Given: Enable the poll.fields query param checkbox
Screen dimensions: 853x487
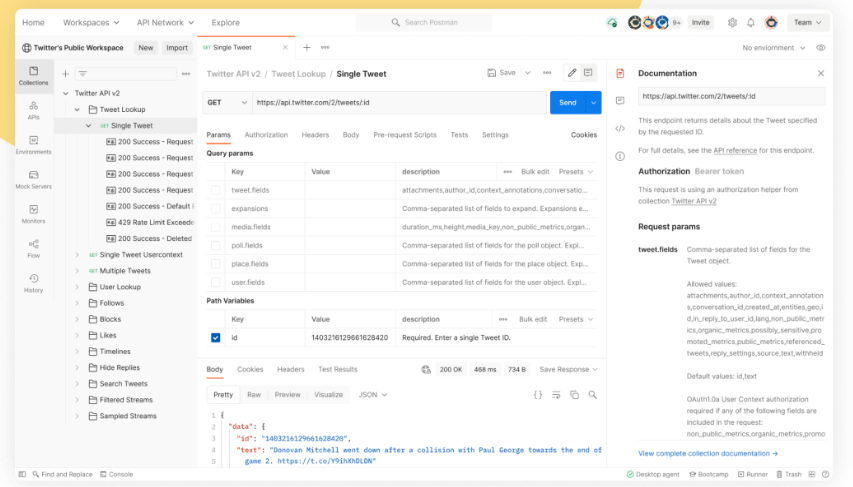Looking at the screenshot, I should pos(215,245).
